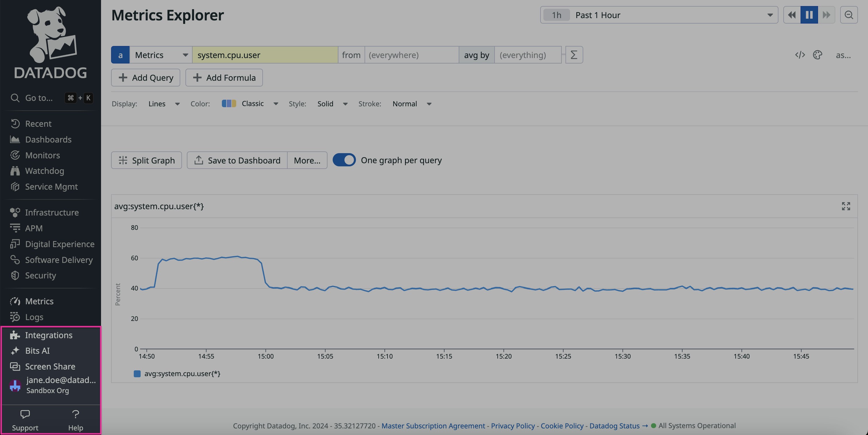Navigate to Dashboards in sidebar
The width and height of the screenshot is (868, 435).
(48, 140)
